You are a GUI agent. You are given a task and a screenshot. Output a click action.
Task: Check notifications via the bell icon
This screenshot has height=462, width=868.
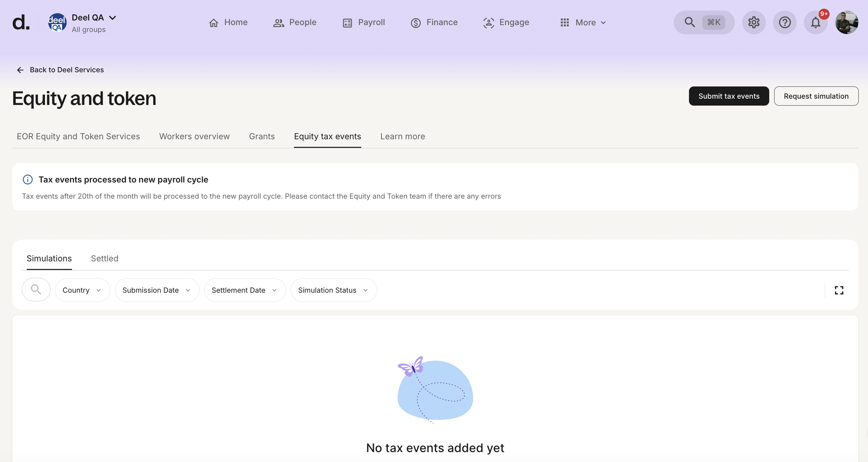tap(816, 22)
